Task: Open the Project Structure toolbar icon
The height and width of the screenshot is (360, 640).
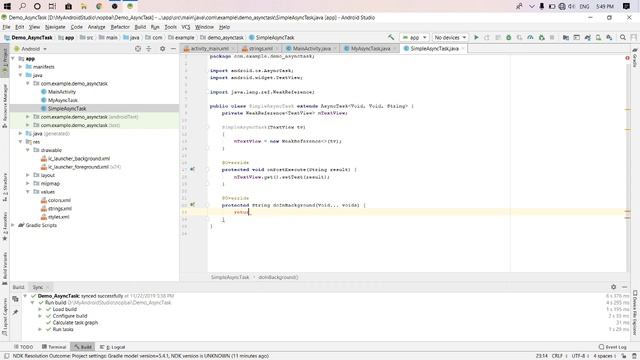Action: click(566, 37)
